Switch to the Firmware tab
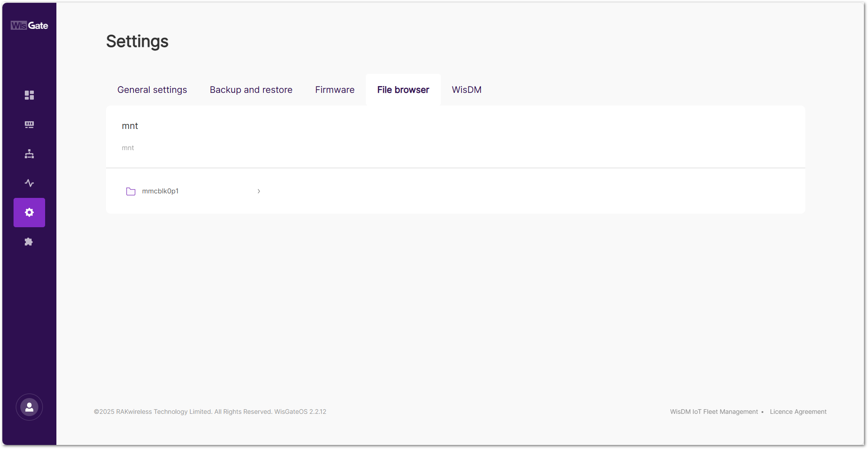The height and width of the screenshot is (449, 868). pos(335,90)
